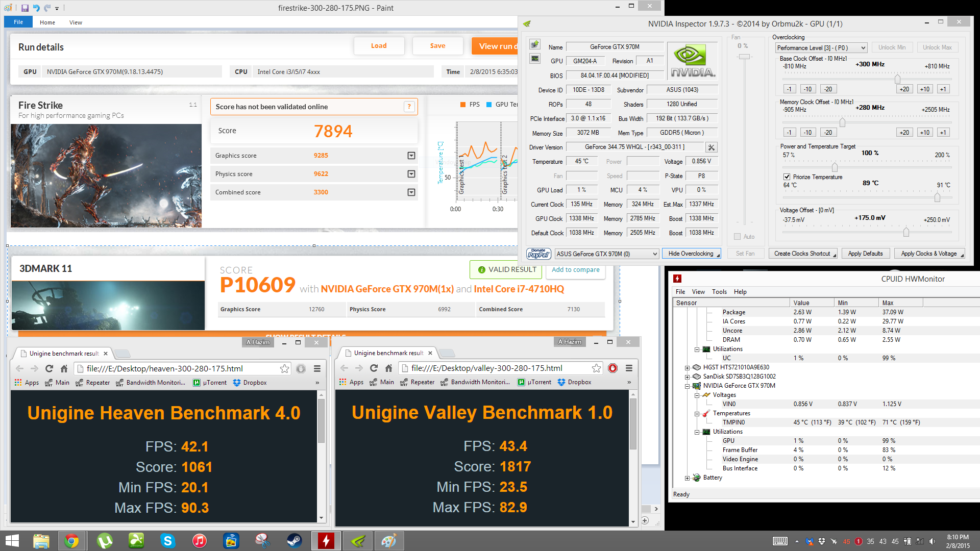Image resolution: width=980 pixels, height=551 pixels.
Task: Click the Base Clock Offset slider handle
Action: click(897, 79)
